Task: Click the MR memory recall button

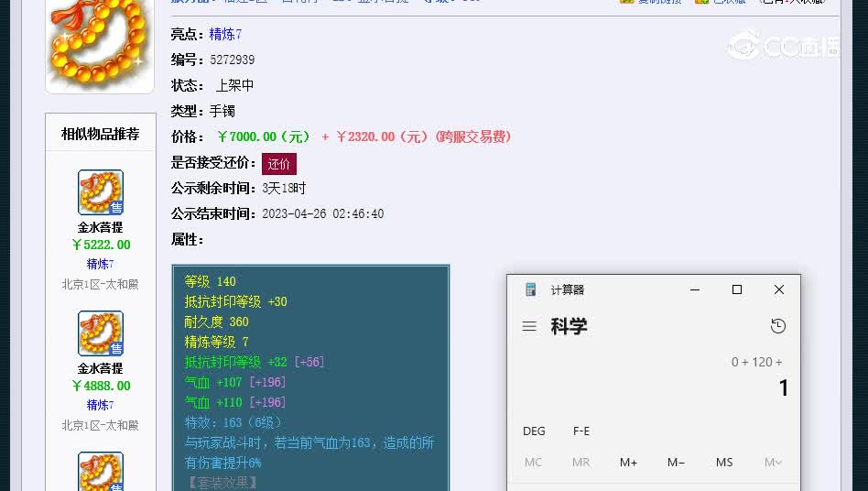Action: point(580,463)
